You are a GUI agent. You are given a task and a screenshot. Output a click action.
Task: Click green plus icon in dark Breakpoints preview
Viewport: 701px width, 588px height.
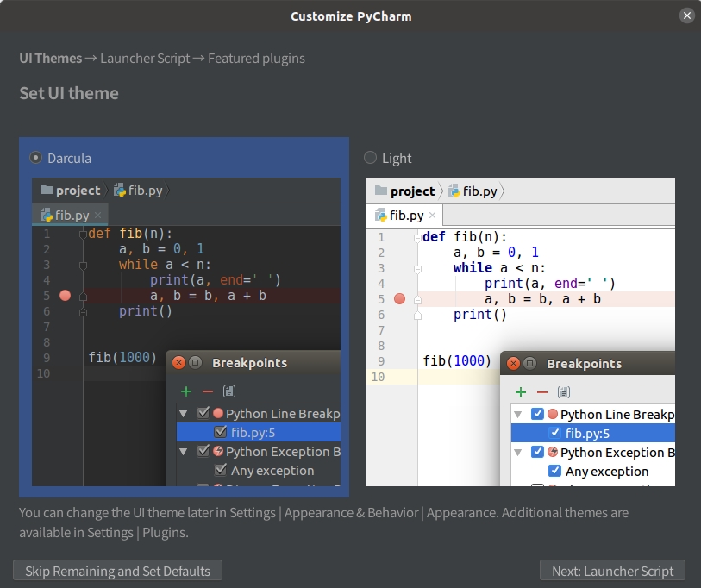coord(185,391)
